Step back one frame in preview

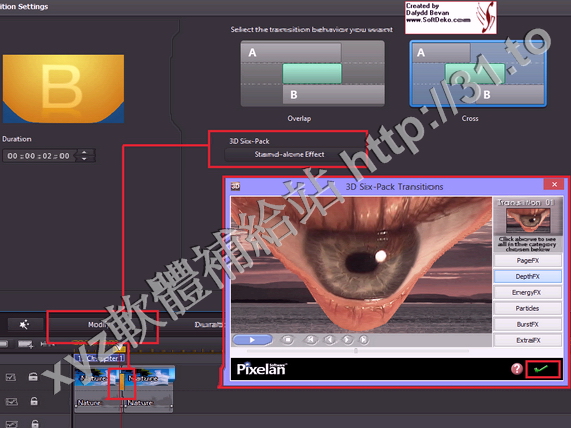[330, 339]
